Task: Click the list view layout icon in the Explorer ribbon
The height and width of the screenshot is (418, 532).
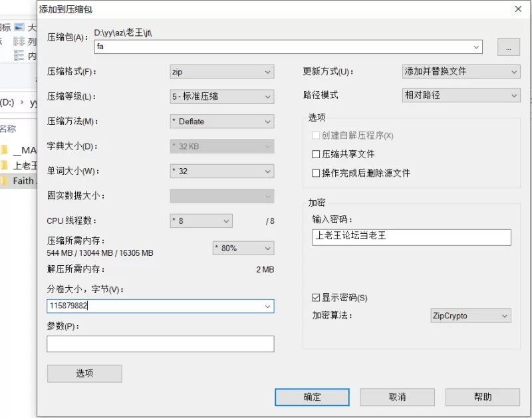Action: [x=19, y=41]
